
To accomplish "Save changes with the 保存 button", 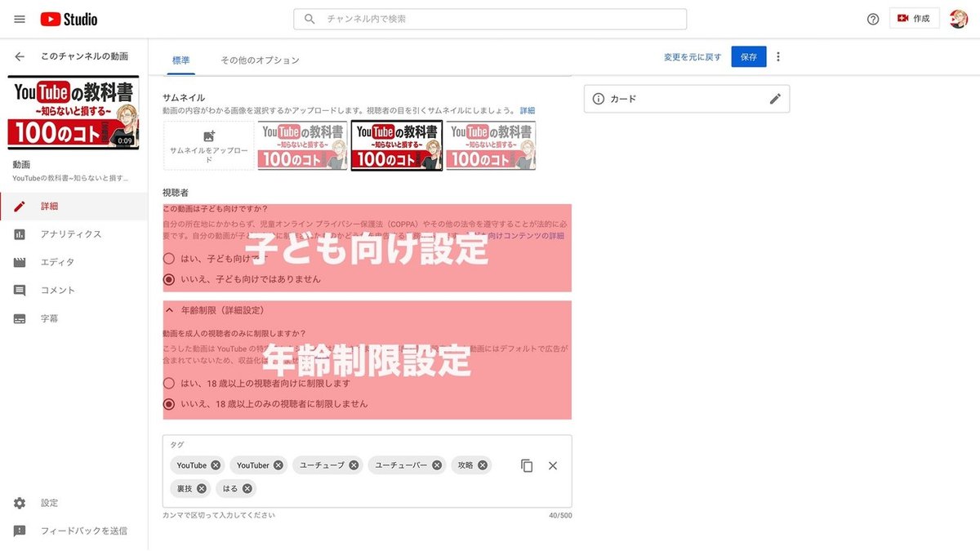I will click(748, 57).
